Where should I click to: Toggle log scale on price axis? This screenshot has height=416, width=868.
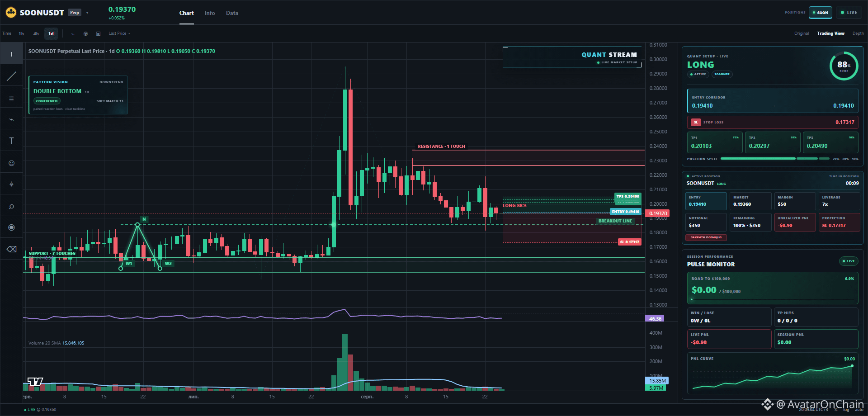pos(846,410)
